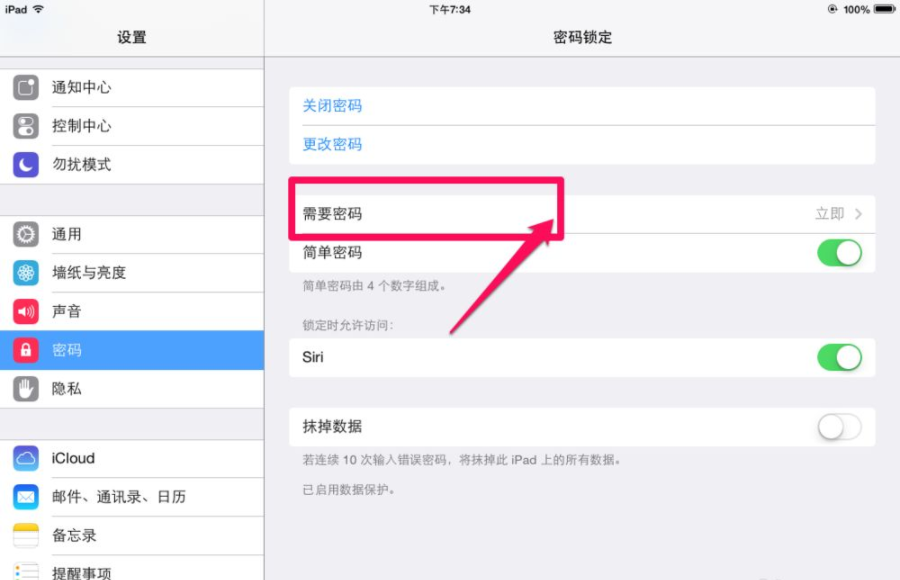
Task: Tap the battery icon in status bar
Action: coord(885,9)
